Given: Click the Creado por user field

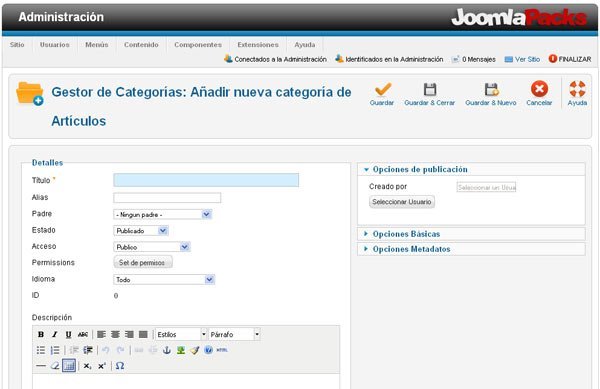Looking at the screenshot, I should pyautogui.click(x=486, y=187).
